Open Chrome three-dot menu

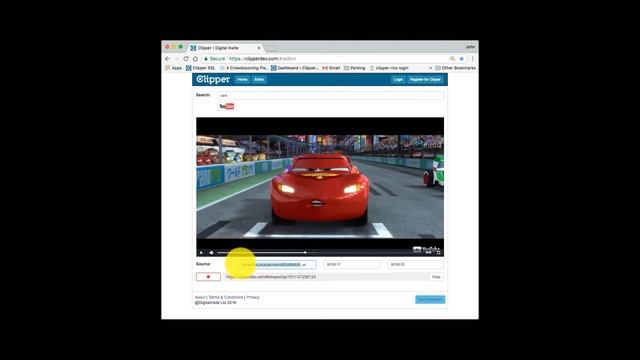tap(473, 59)
